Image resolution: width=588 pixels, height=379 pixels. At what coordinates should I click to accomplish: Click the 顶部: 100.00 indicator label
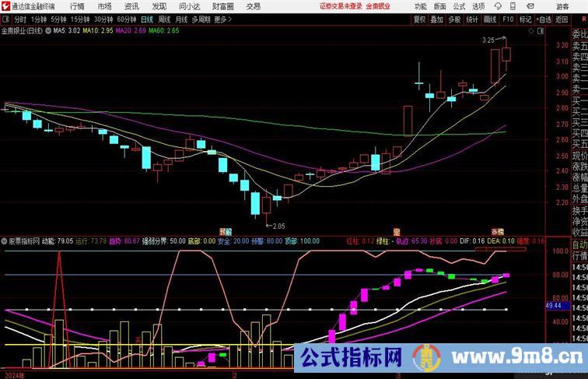point(302,241)
